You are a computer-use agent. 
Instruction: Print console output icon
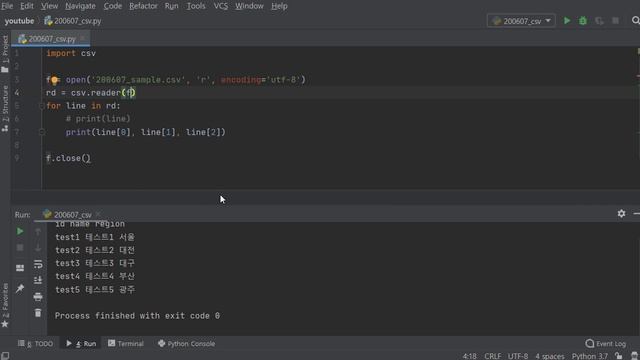pos(38,297)
